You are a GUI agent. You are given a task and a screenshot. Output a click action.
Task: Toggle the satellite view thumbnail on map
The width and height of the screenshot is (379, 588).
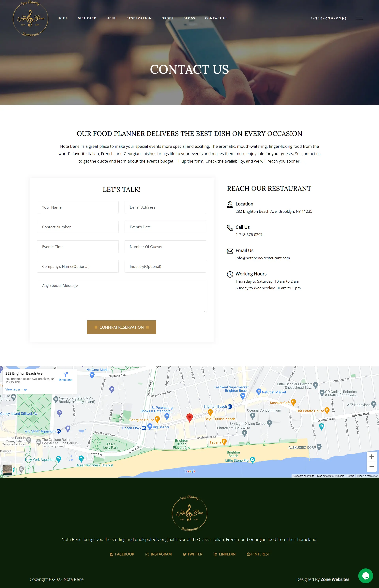[7, 470]
